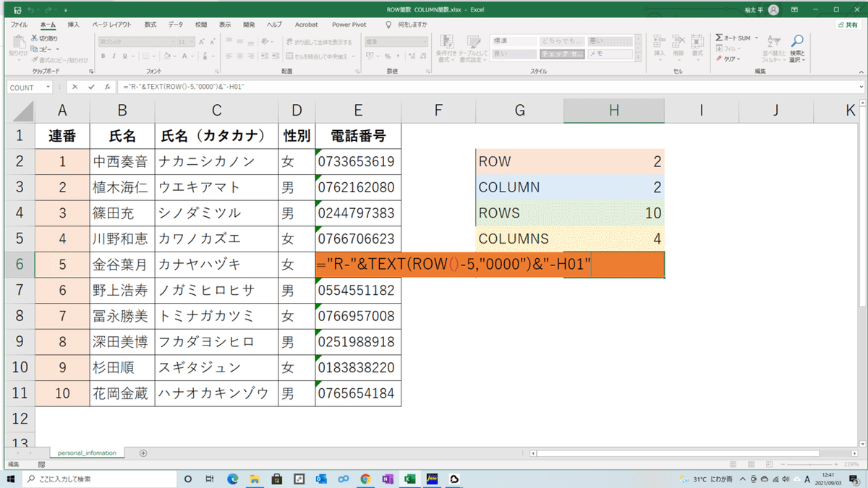The width and height of the screenshot is (868, 488).
Task: Collapse the ribbon with the up chevron
Action: point(861,72)
